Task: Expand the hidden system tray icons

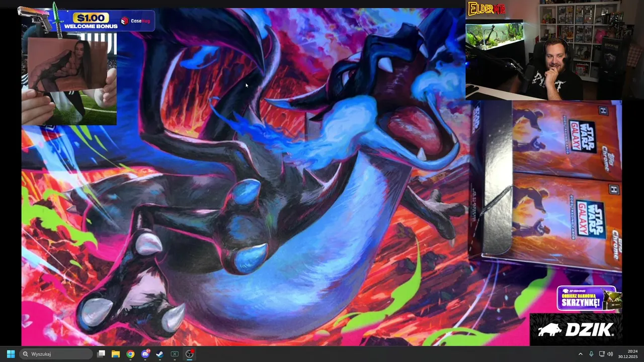Action: click(580, 354)
